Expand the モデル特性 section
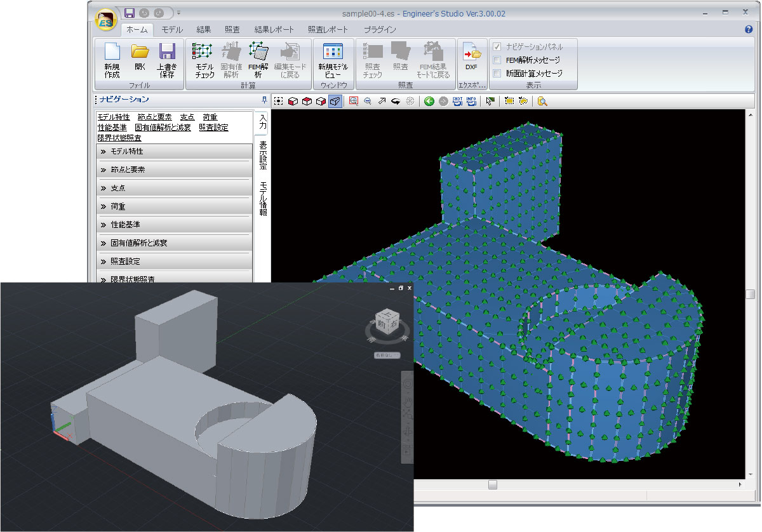Screen dimensions: 762x532 click(x=174, y=152)
